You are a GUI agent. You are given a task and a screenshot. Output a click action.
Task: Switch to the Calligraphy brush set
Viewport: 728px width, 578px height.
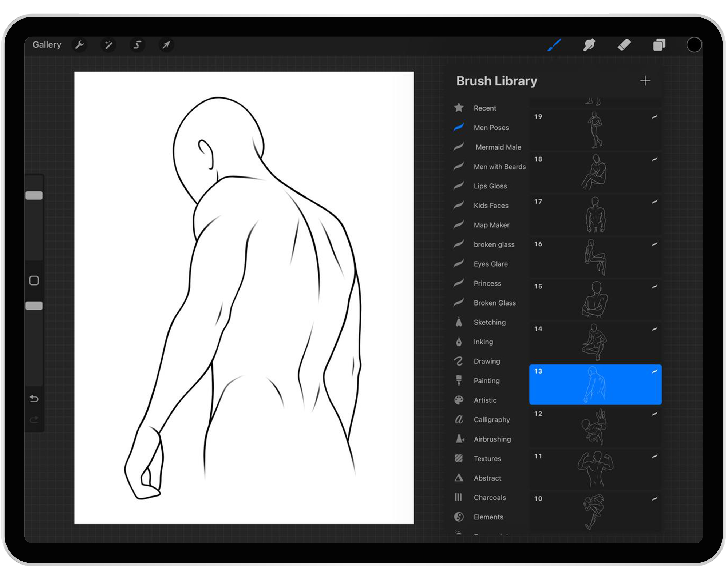[x=491, y=419]
